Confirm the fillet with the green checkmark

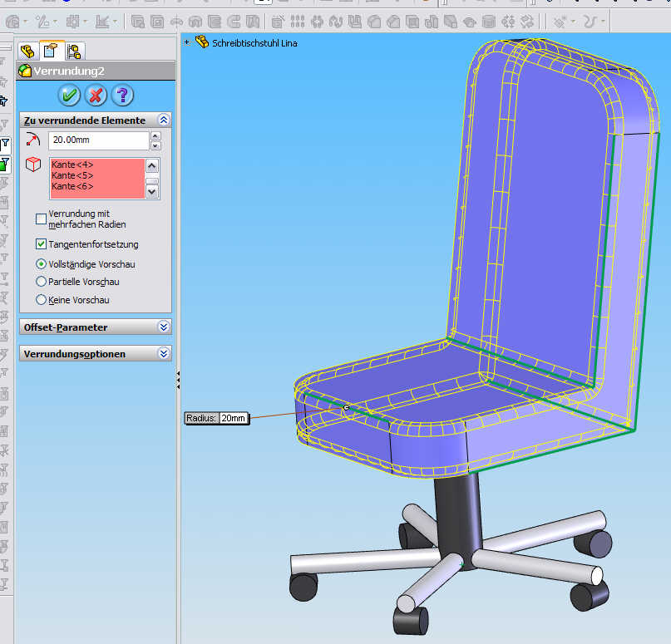69,95
